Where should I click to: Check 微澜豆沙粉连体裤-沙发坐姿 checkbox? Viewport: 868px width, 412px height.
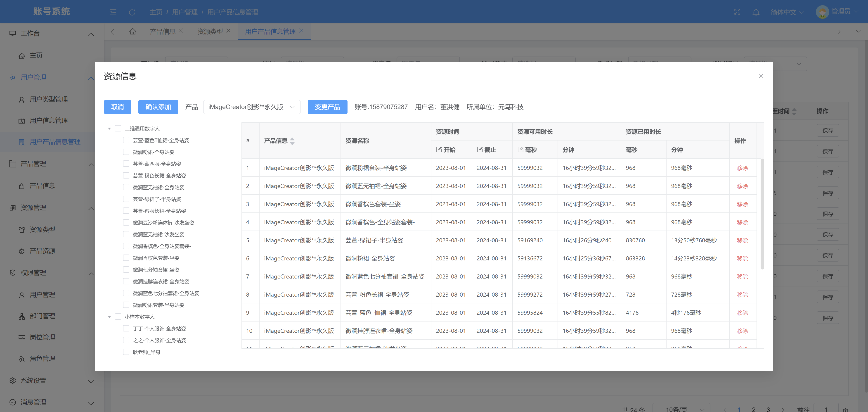coord(126,222)
